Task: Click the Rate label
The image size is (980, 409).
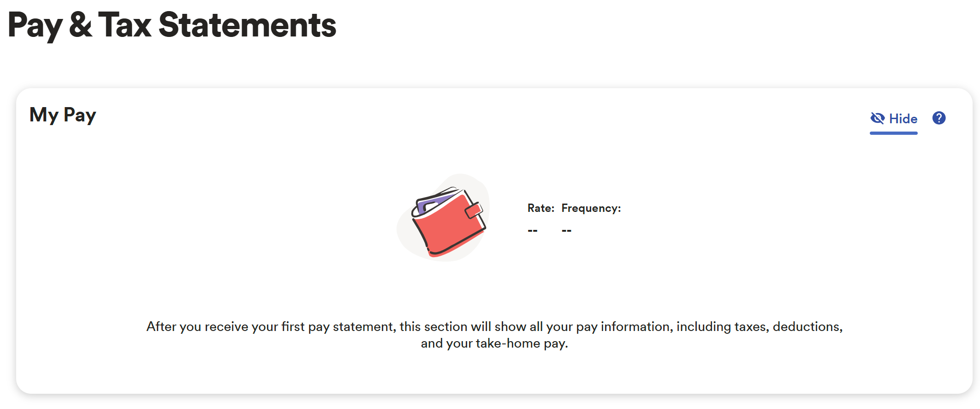Action: 540,208
